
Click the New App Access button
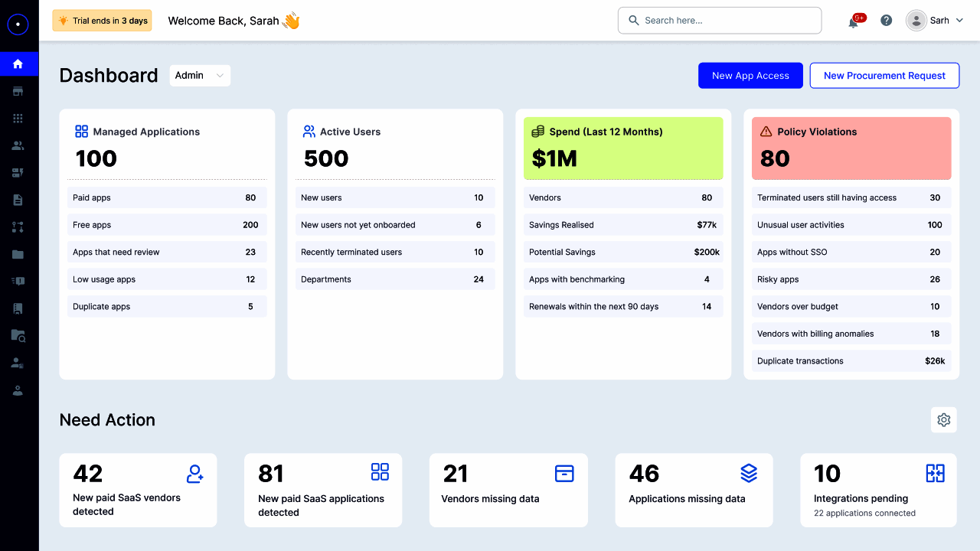point(750,75)
